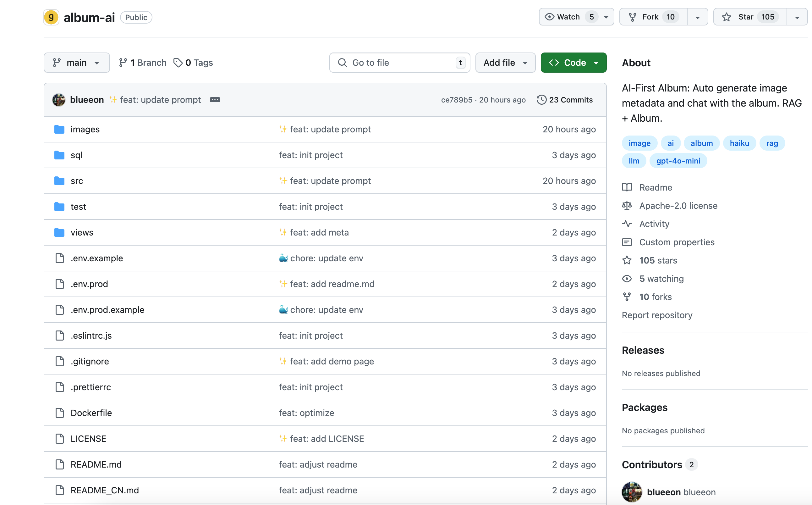This screenshot has width=812, height=505.
Task: Open the views folder icon
Action: click(x=59, y=232)
